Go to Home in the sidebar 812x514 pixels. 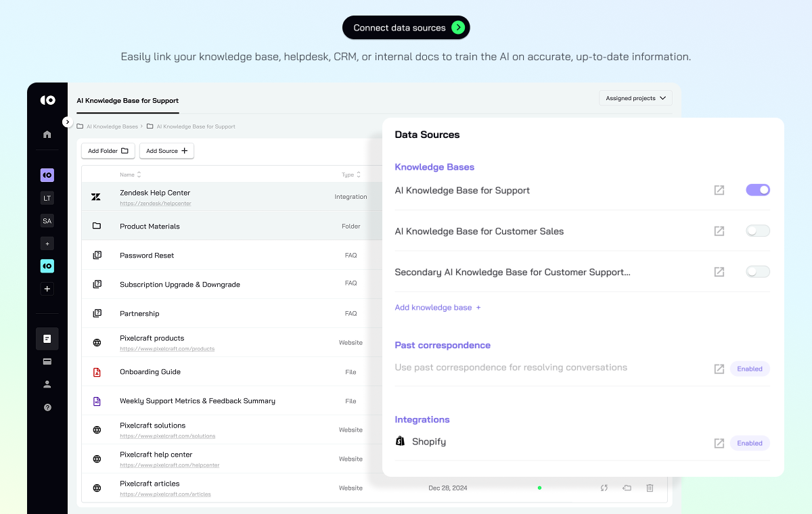(47, 135)
